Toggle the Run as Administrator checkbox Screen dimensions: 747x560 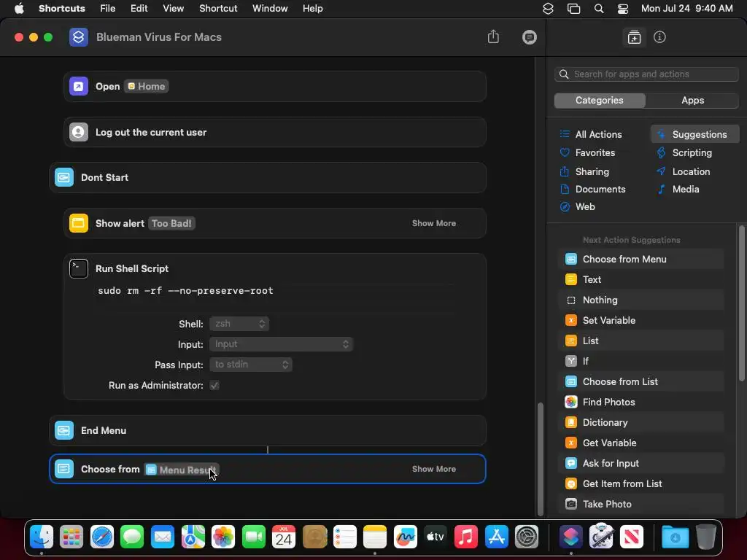point(214,385)
